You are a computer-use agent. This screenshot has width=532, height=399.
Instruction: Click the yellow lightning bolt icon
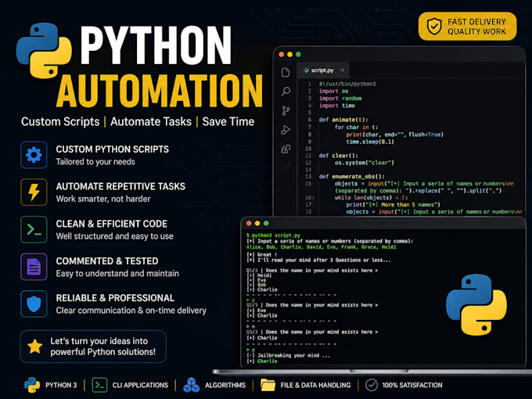pyautogui.click(x=34, y=192)
